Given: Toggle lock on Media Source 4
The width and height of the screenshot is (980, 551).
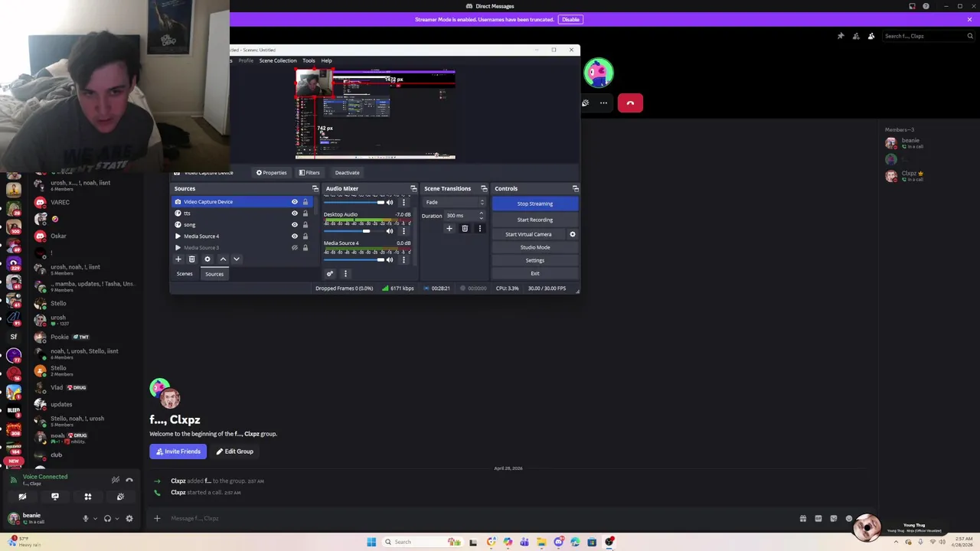Looking at the screenshot, I should click(x=305, y=236).
